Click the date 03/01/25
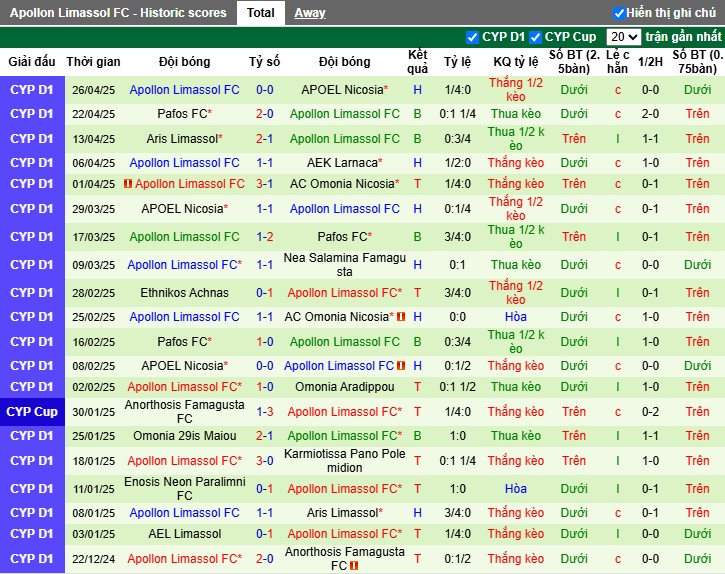The image size is (725, 574). (x=93, y=534)
